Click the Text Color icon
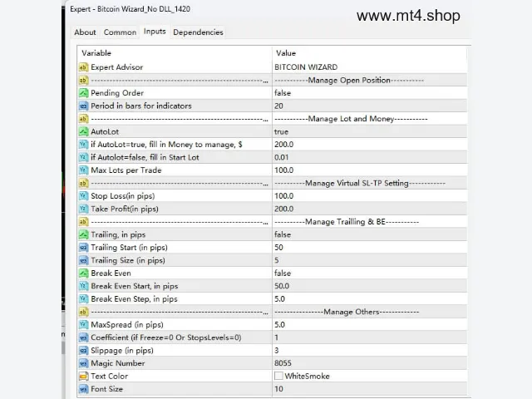Viewport: 532px width, 399px height. tap(83, 377)
